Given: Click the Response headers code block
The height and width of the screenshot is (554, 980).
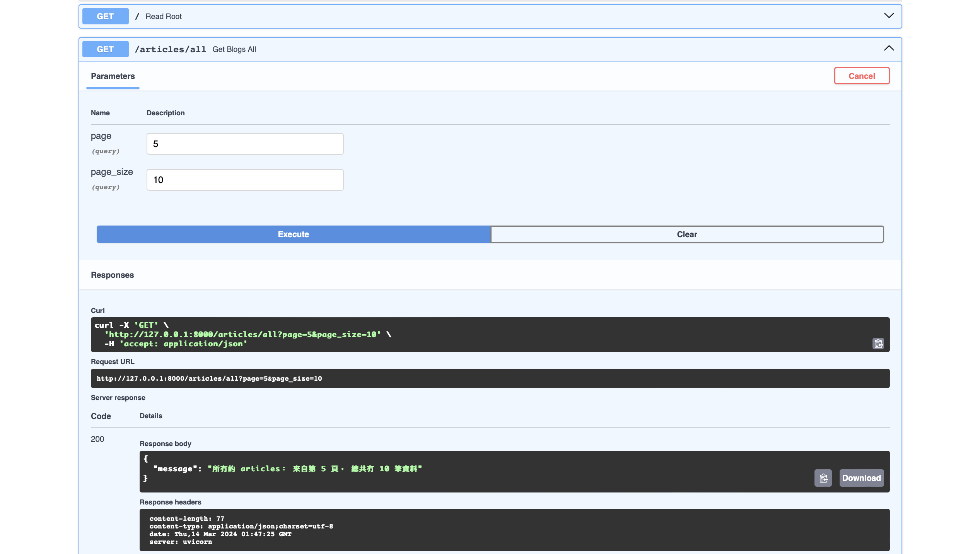Looking at the screenshot, I should pos(241,530).
